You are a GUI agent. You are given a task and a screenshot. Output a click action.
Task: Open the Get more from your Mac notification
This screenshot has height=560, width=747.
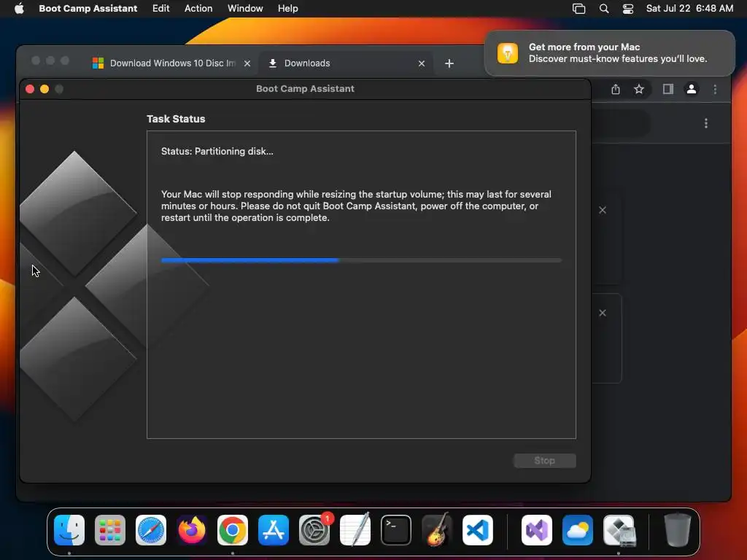click(x=609, y=52)
